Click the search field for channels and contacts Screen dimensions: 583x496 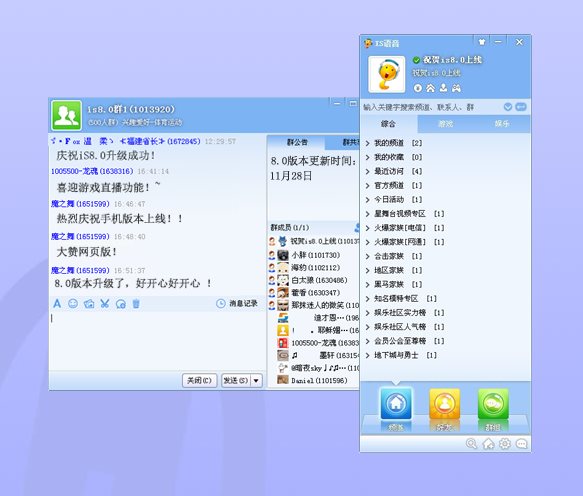coord(431,107)
